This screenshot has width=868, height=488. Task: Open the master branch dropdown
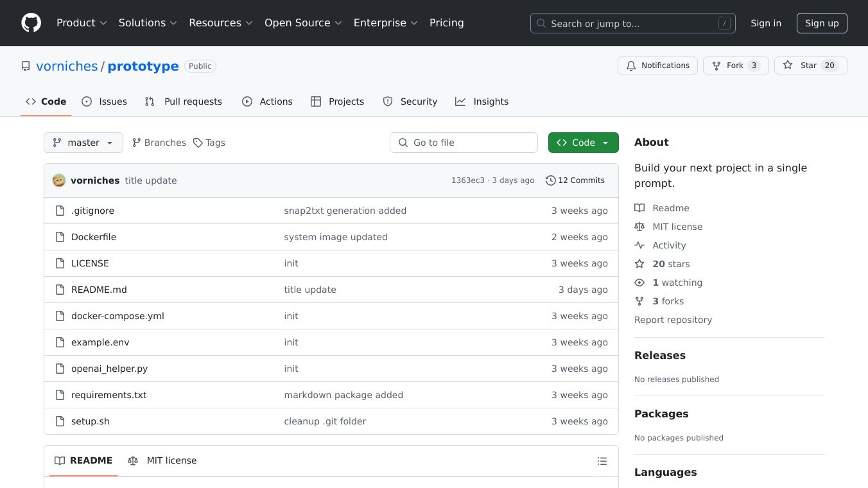83,143
